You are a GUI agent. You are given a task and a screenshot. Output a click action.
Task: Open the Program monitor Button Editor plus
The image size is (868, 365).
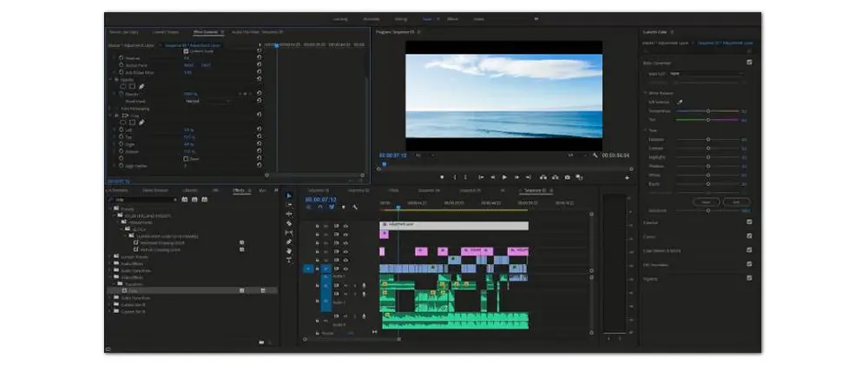pyautogui.click(x=628, y=178)
